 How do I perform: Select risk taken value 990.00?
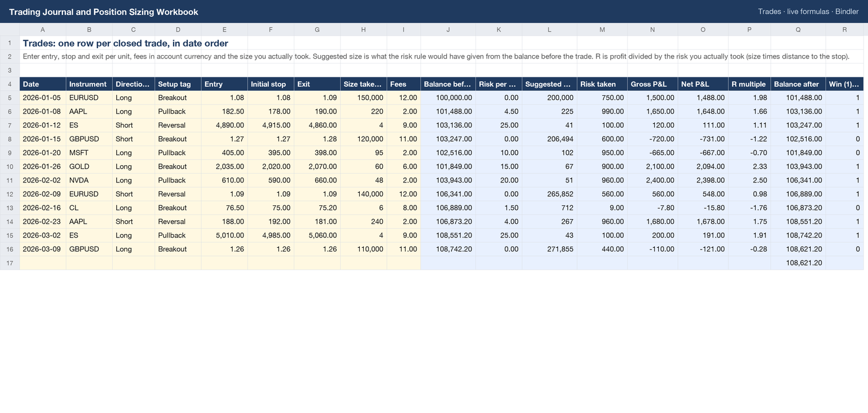pos(602,111)
